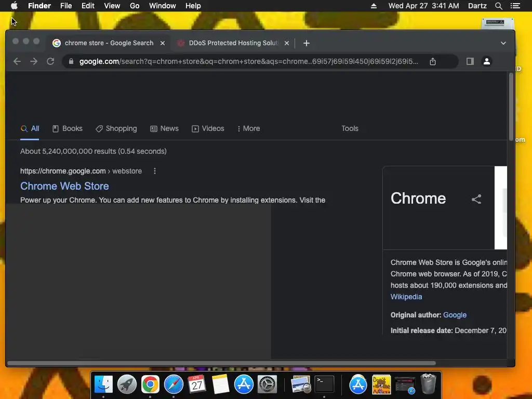Screen dimensions: 532x399
Task: Click the horizontal scrollbar at window bottom
Action: 221,363
